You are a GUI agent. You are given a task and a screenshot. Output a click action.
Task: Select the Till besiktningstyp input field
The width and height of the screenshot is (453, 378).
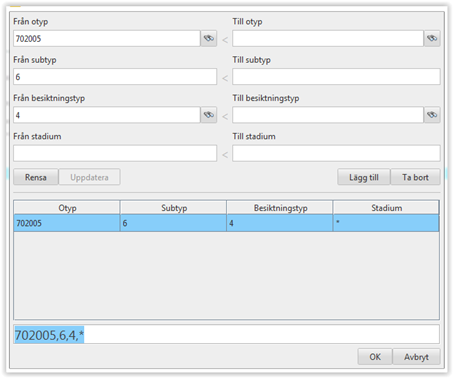(328, 115)
